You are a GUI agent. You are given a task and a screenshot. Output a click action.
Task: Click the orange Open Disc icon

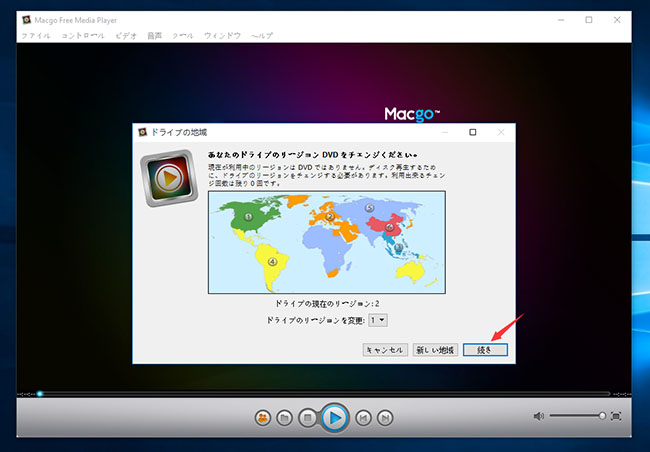(x=263, y=417)
